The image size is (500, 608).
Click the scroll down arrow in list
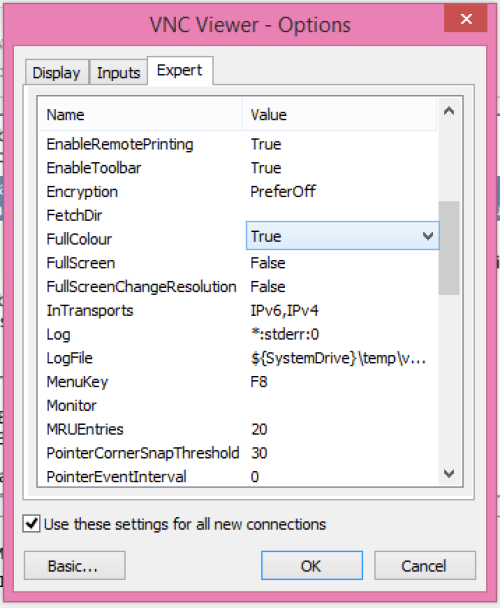click(x=449, y=473)
